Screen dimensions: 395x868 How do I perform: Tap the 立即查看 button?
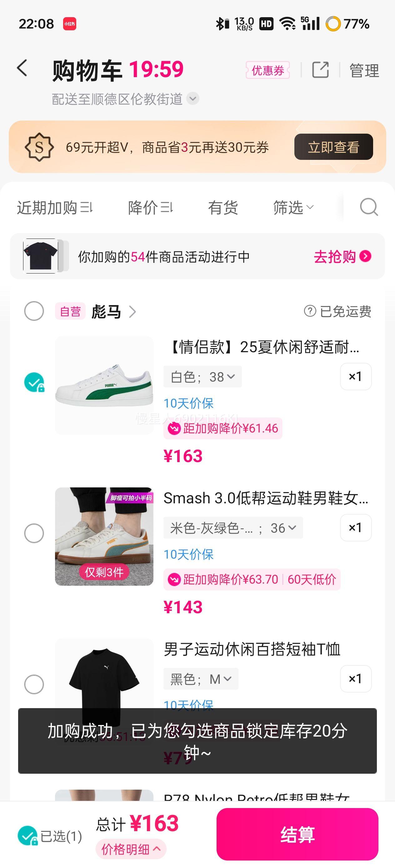coord(333,147)
